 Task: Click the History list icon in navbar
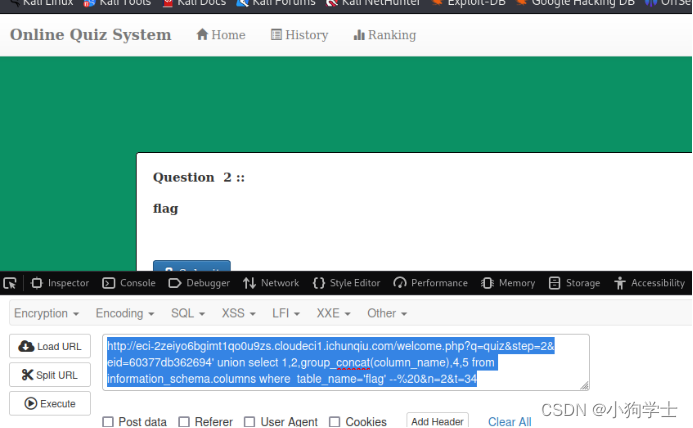pyautogui.click(x=276, y=34)
